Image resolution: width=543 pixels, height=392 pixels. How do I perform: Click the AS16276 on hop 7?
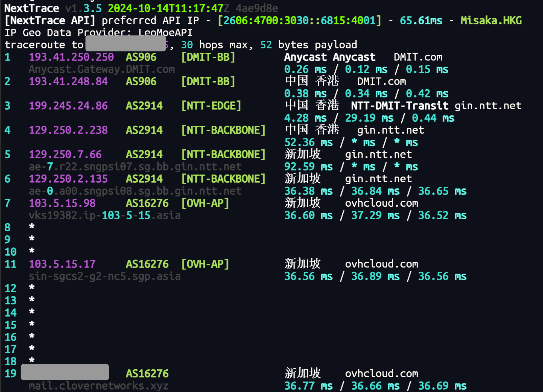pos(147,203)
